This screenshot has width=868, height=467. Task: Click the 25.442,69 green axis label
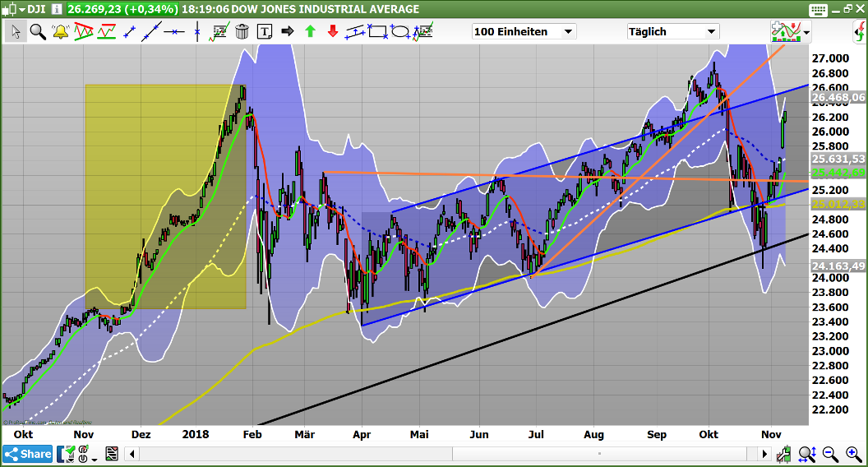(x=838, y=173)
